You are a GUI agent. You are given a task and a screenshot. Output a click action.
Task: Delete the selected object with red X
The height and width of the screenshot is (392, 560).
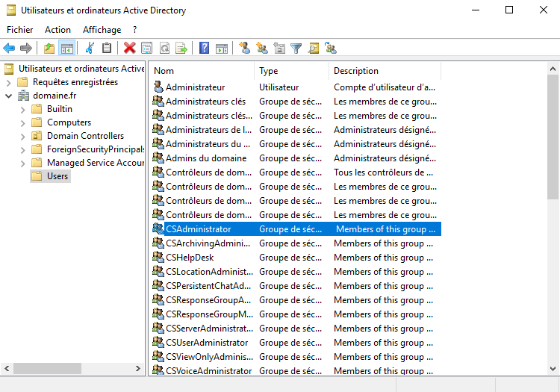[130, 48]
